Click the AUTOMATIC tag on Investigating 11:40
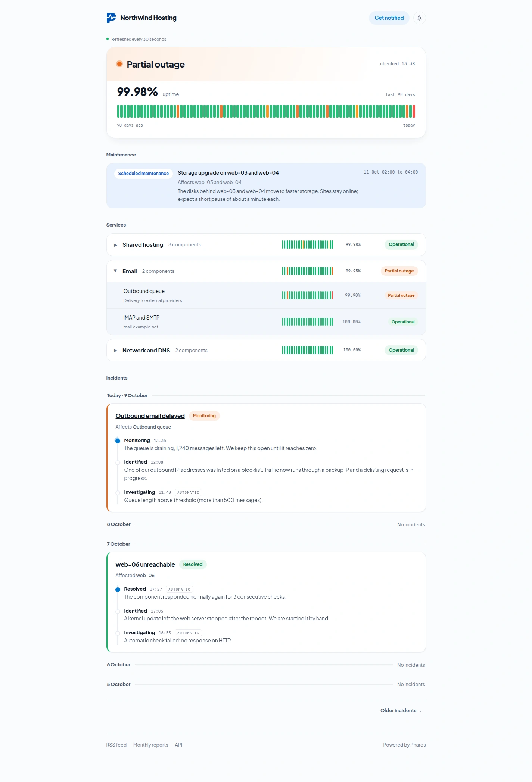This screenshot has height=782, width=532. pyautogui.click(x=188, y=493)
